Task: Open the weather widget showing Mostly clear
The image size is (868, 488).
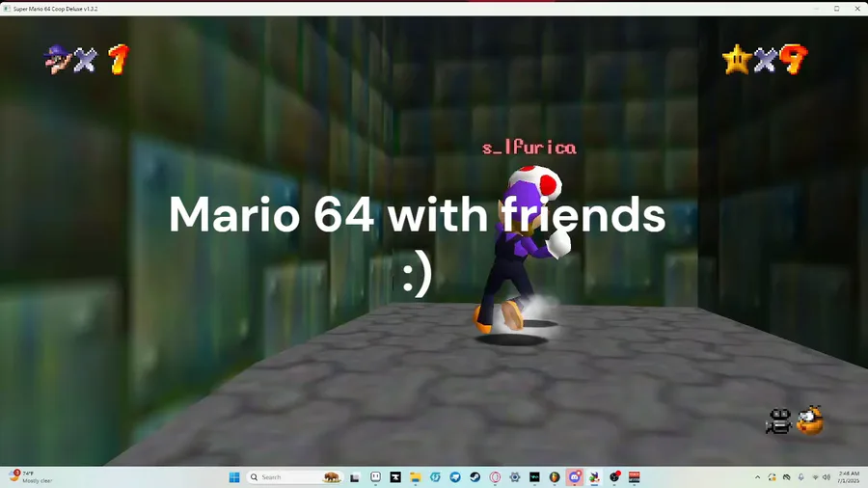Action: (x=31, y=477)
